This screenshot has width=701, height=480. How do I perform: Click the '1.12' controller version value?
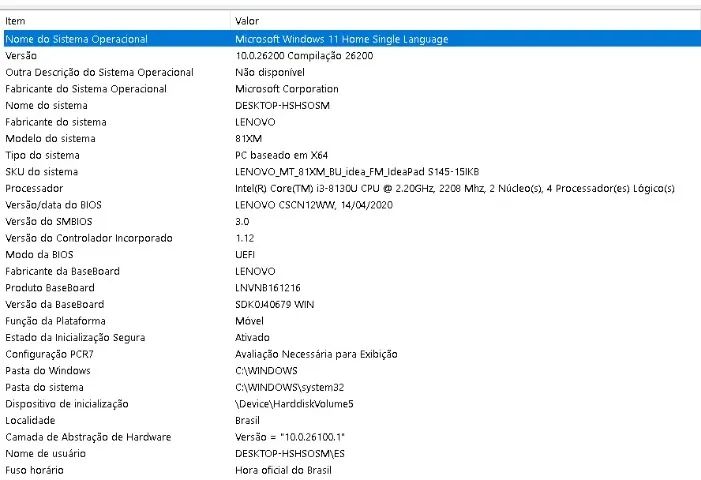pos(245,238)
